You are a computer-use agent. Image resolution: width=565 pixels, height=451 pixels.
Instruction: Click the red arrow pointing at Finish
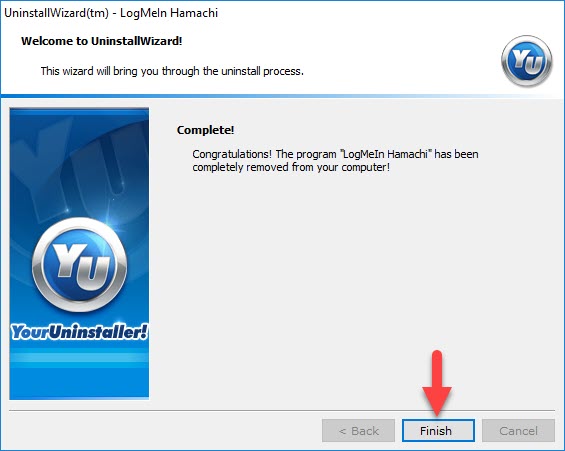[x=437, y=383]
